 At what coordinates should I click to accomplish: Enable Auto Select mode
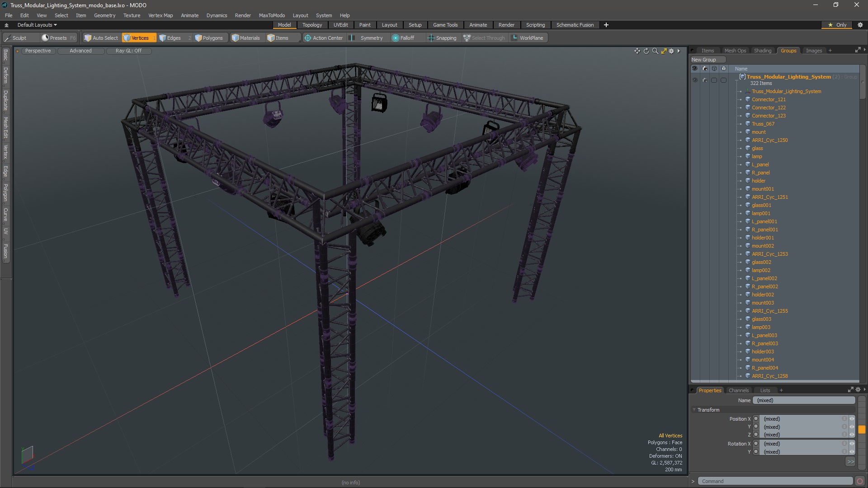tap(101, 38)
